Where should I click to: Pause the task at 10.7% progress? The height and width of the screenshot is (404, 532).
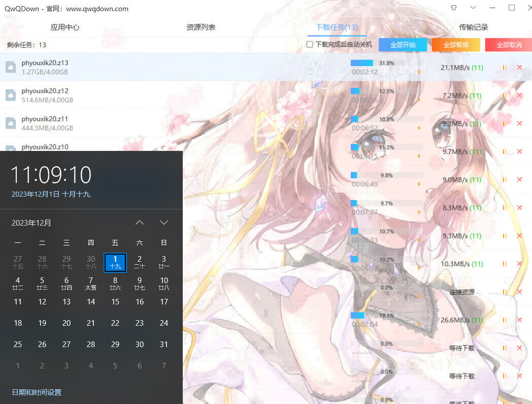505,236
